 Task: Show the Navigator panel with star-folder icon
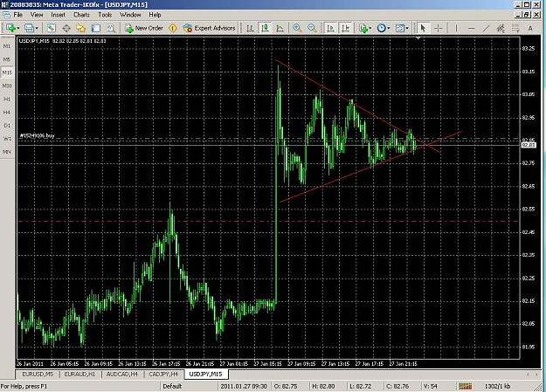pos(81,28)
